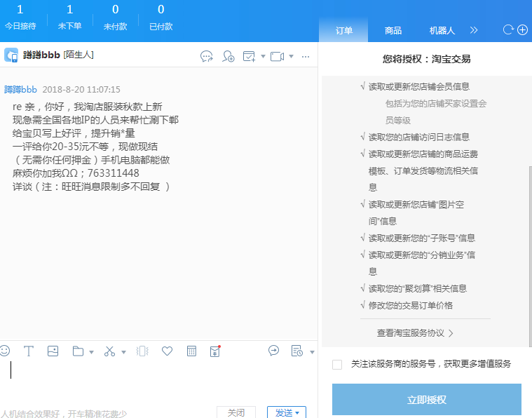The image size is (532, 418).
Task: Click the 您将授权：淘宝交易 heading
Action: [426, 59]
